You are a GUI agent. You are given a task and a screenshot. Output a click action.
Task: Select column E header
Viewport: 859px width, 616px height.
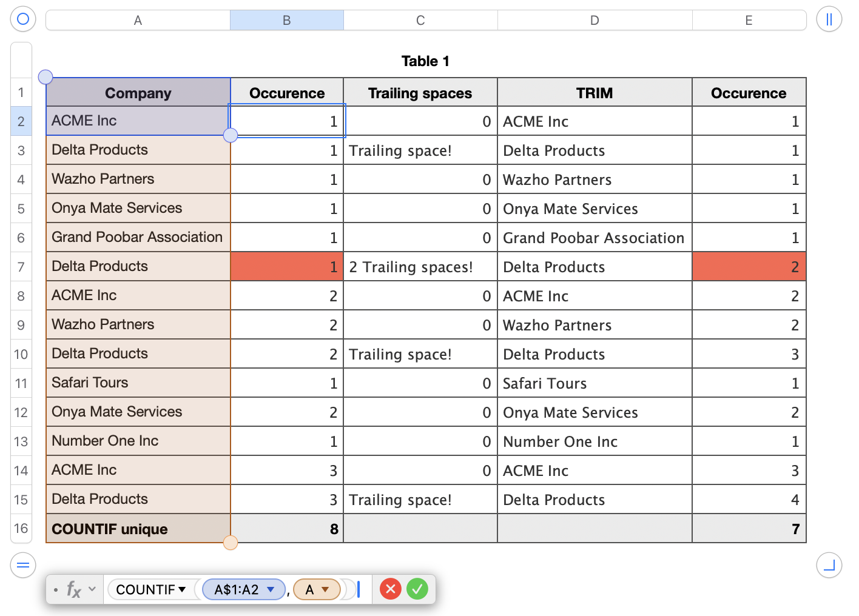[x=749, y=20]
